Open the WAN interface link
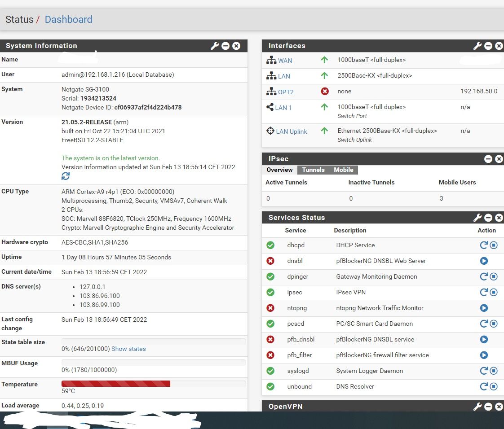Image resolution: width=504 pixels, height=429 pixels. 285,61
